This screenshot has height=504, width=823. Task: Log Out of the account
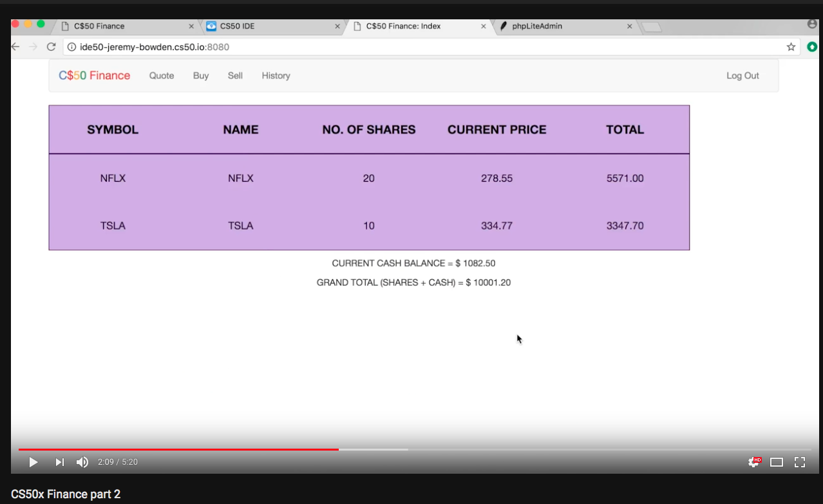click(x=743, y=75)
